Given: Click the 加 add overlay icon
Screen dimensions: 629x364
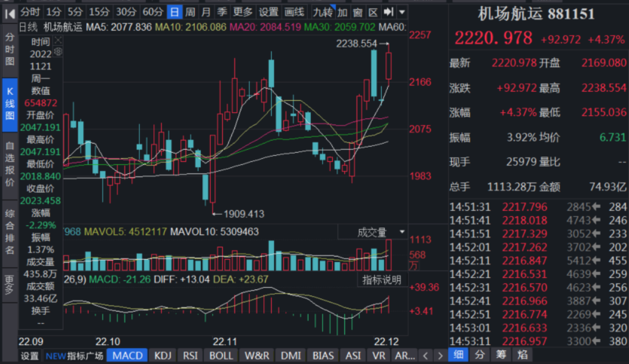Looking at the screenshot, I should pyautogui.click(x=343, y=12).
